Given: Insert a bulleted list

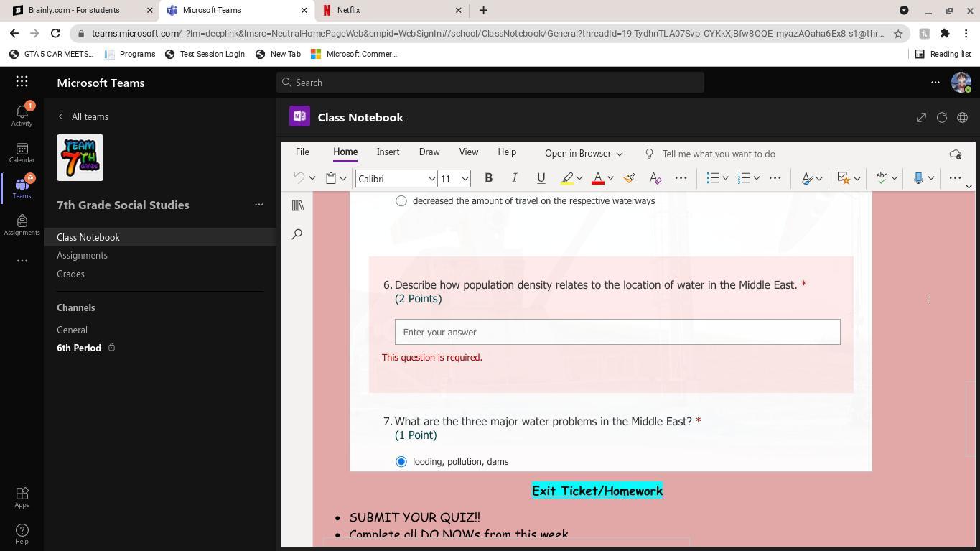Looking at the screenshot, I should coord(712,178).
